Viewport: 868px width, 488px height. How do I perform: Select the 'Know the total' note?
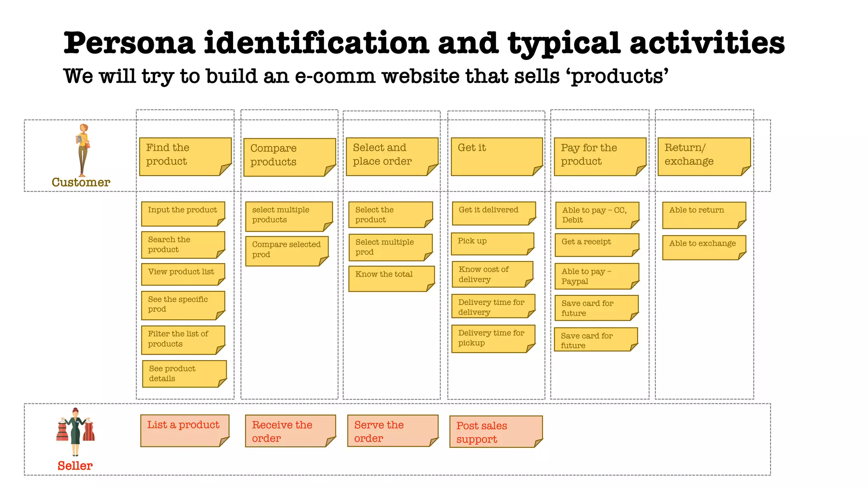click(391, 278)
